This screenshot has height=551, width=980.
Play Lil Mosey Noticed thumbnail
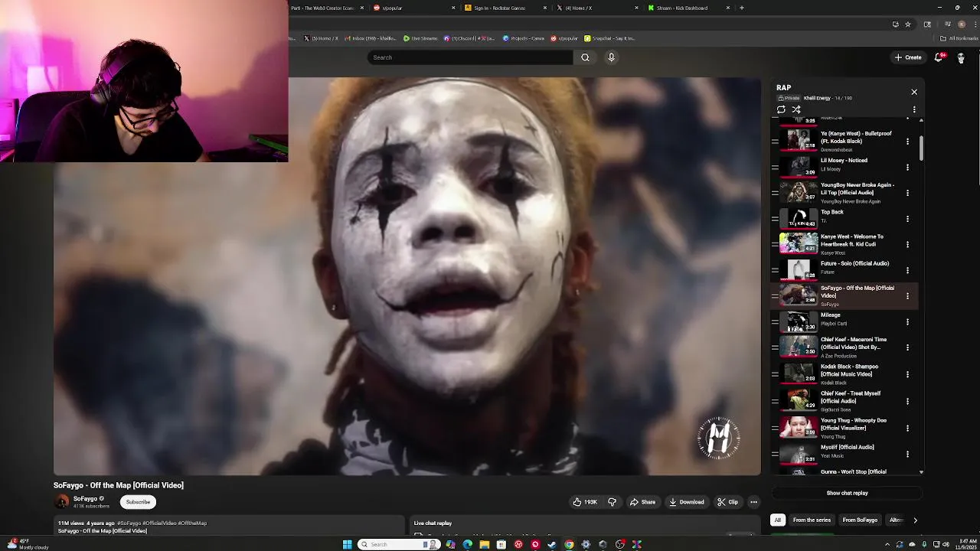799,166
